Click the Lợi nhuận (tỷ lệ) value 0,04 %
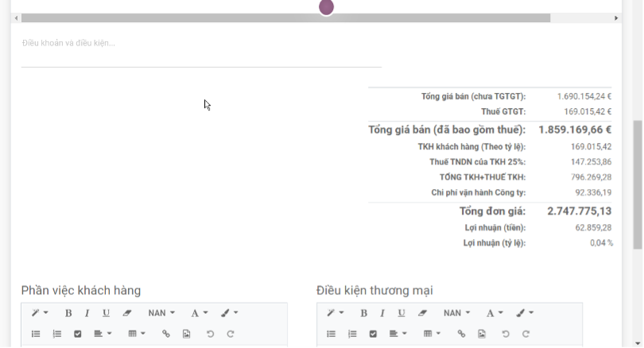The image size is (644, 348). [x=601, y=243]
